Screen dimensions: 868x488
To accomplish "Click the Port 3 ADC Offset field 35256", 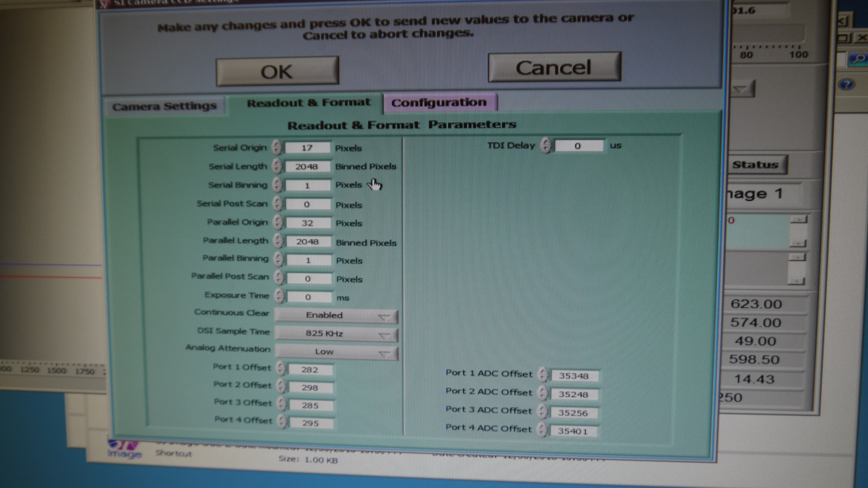I will click(574, 413).
